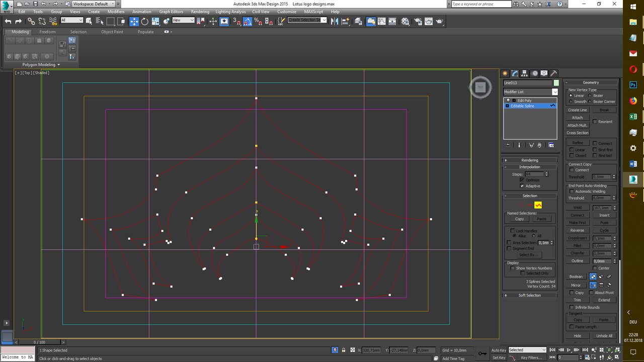This screenshot has width=644, height=362.
Task: Select the Smooth vertex type radio
Action: [571, 102]
